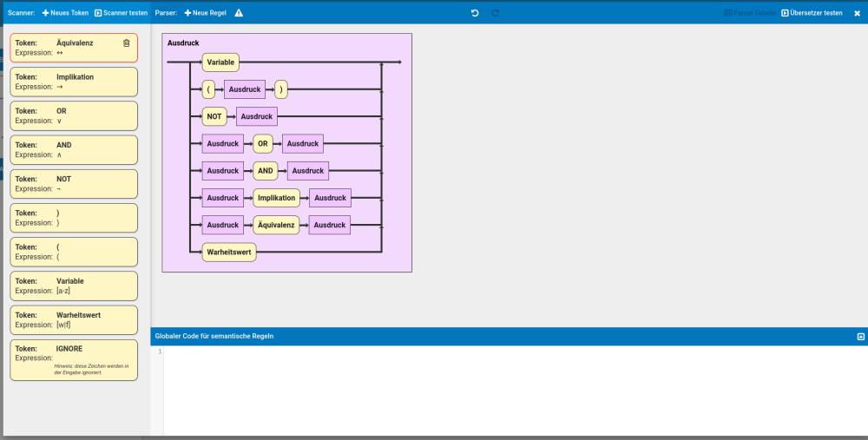Click the Variable expression [a-z]
This screenshot has width=868, height=440.
63,291
